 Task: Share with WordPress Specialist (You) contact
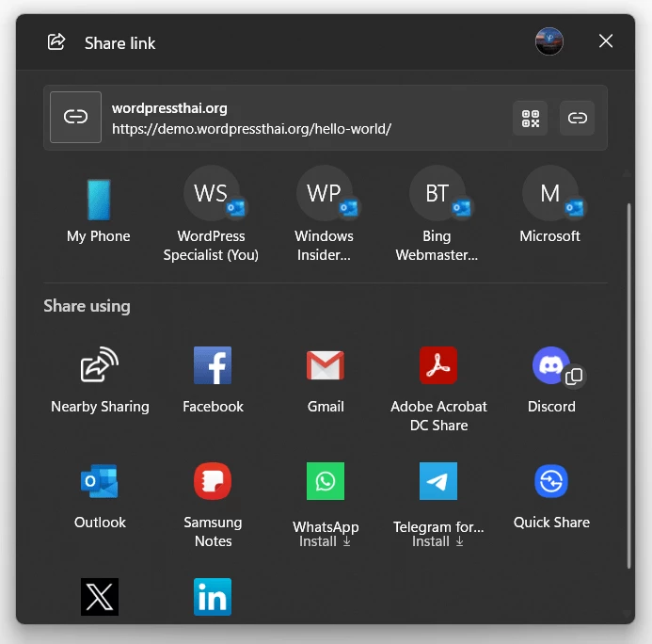[212, 215]
